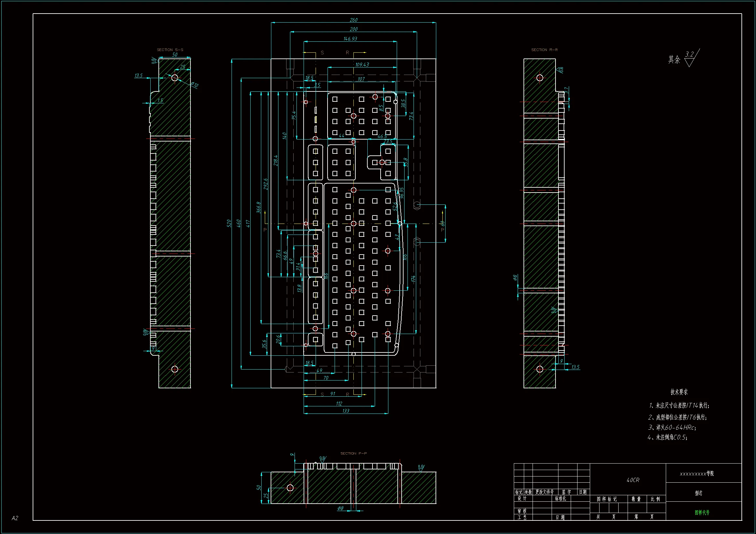
Task: Select the 133 bottom dimension text
Action: [x=346, y=411]
